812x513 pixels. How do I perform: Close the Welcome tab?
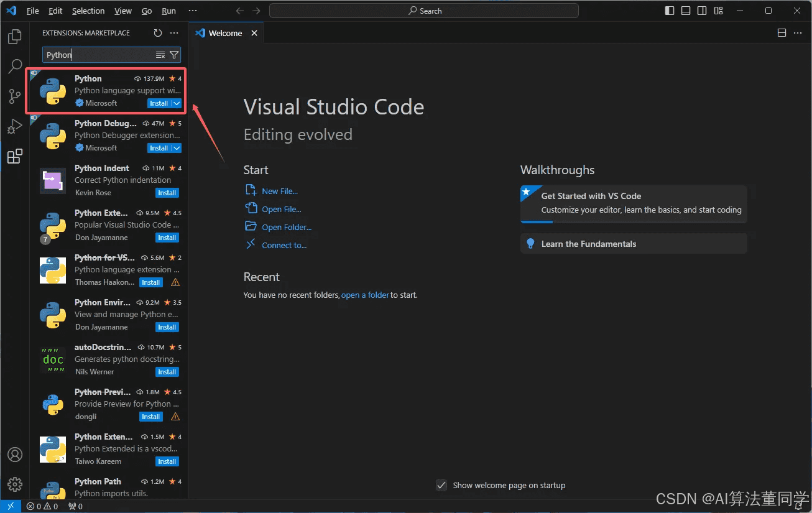point(254,33)
